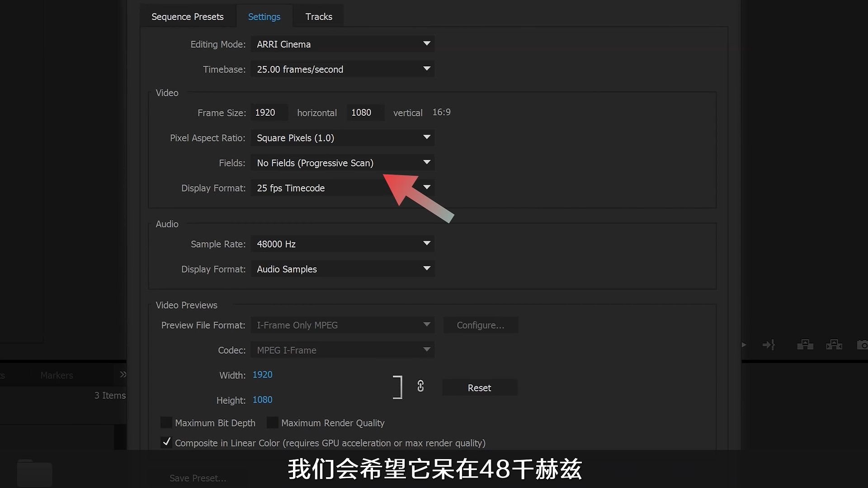Switch to the Tracks tab

pyautogui.click(x=318, y=16)
